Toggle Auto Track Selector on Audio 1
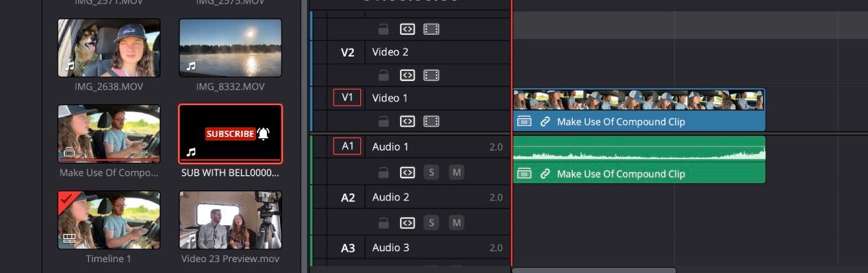 [407, 172]
